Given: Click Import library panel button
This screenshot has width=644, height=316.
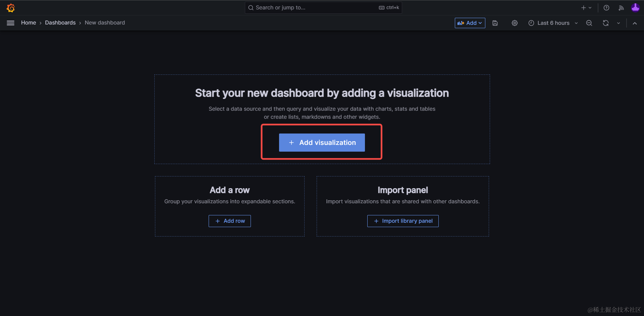Looking at the screenshot, I should point(402,221).
